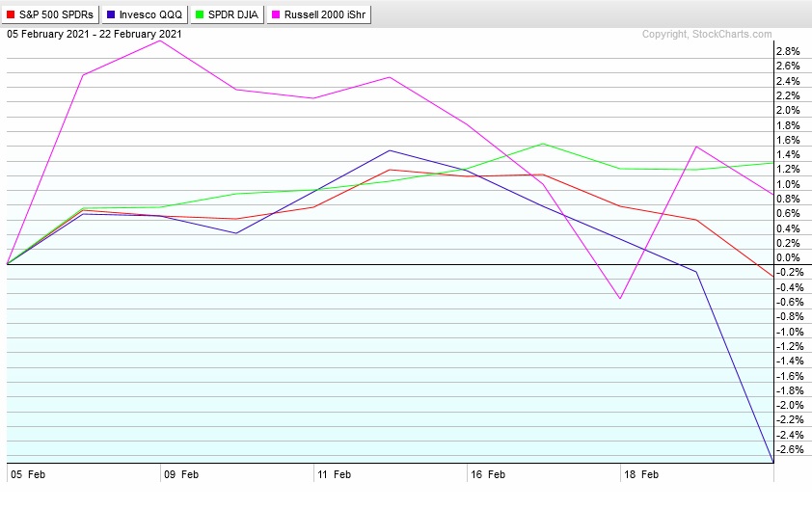Click the 05 Feb axis label
Screen dimensions: 812x509
point(28,474)
